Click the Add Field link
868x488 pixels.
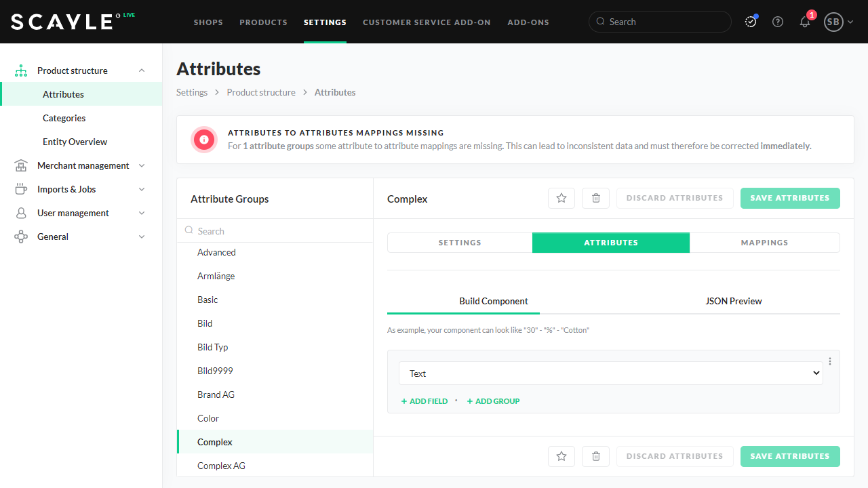(x=425, y=401)
